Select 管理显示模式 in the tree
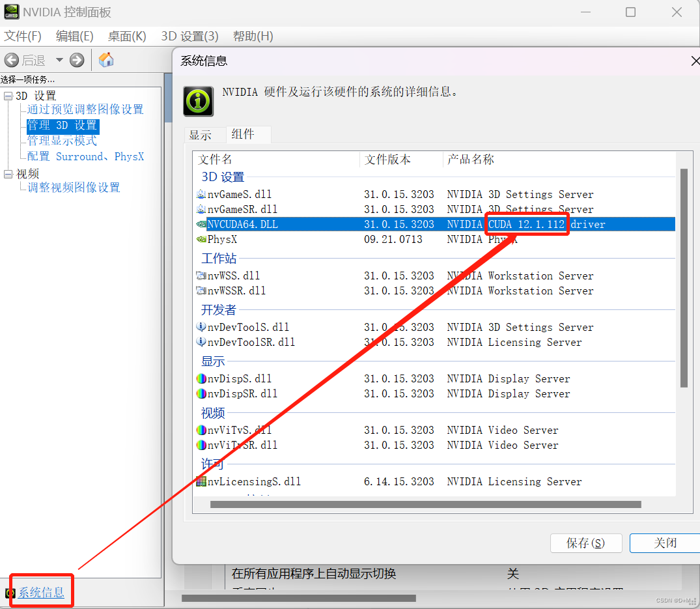Screen dimensions: 700x609 click(62, 141)
